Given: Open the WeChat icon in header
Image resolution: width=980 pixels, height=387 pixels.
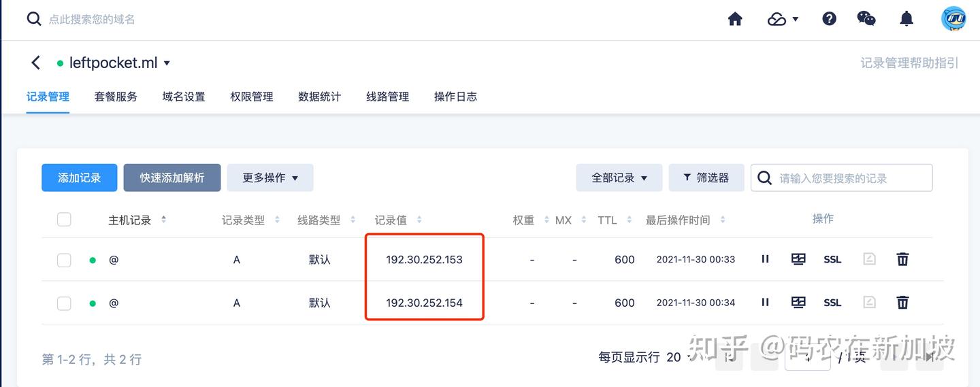Looking at the screenshot, I should tap(866, 19).
